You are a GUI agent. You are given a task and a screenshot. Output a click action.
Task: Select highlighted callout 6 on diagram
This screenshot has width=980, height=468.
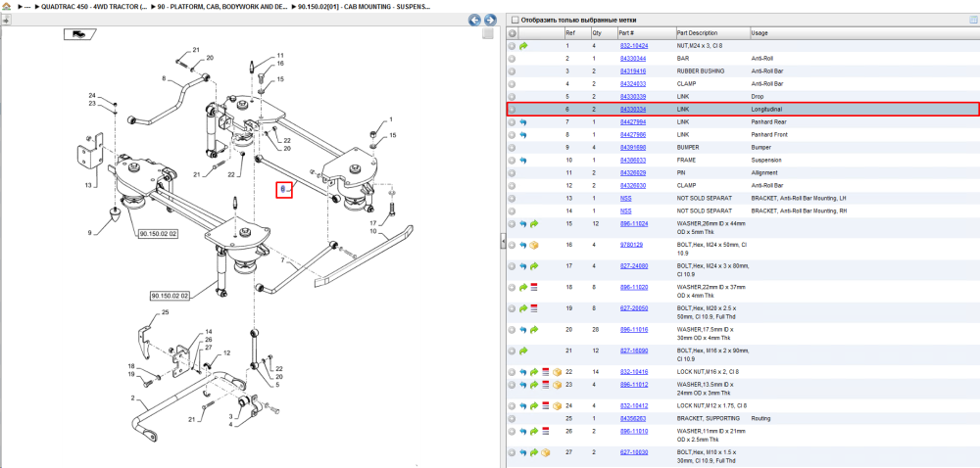(x=284, y=189)
